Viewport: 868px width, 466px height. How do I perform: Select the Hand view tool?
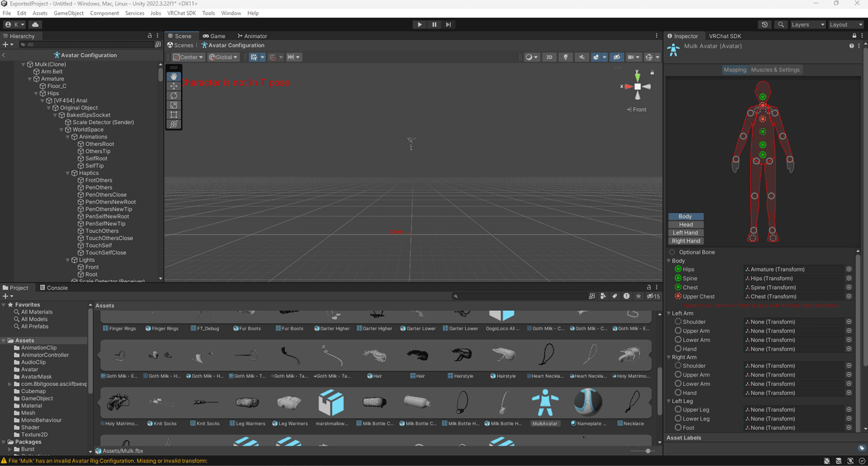pyautogui.click(x=174, y=77)
